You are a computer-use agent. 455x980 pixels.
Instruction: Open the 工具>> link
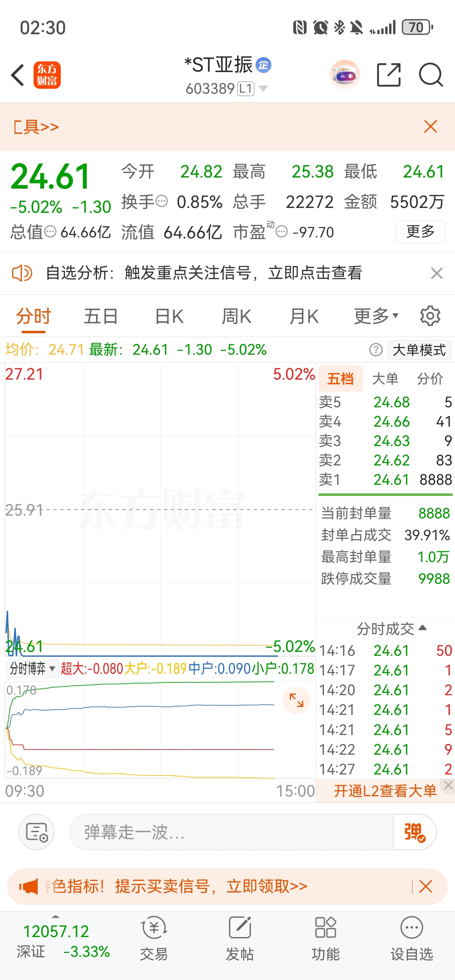(x=36, y=127)
